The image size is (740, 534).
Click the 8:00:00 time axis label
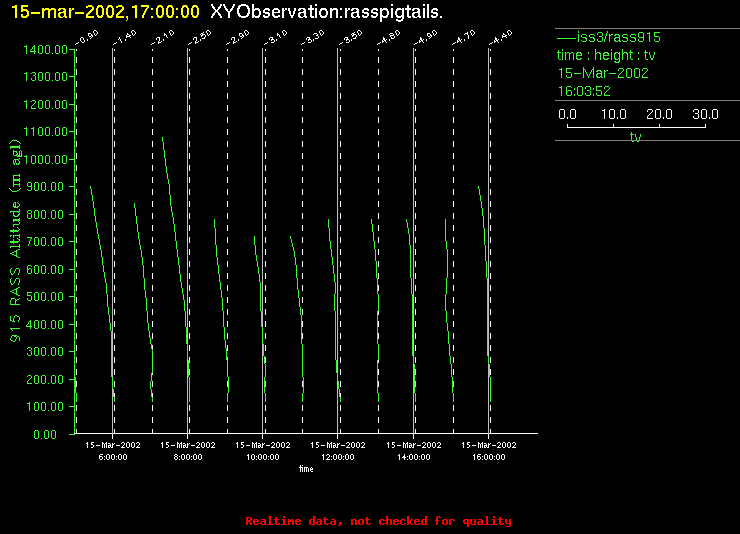tap(188, 457)
